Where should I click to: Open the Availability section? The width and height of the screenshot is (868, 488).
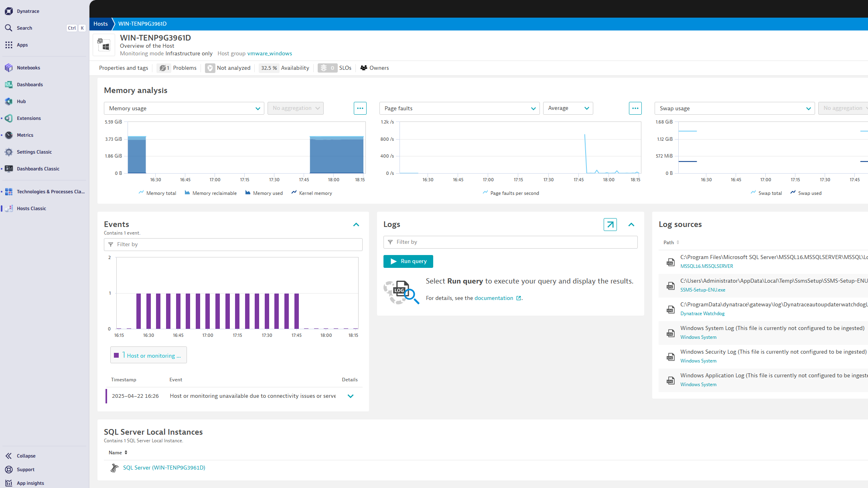284,68
